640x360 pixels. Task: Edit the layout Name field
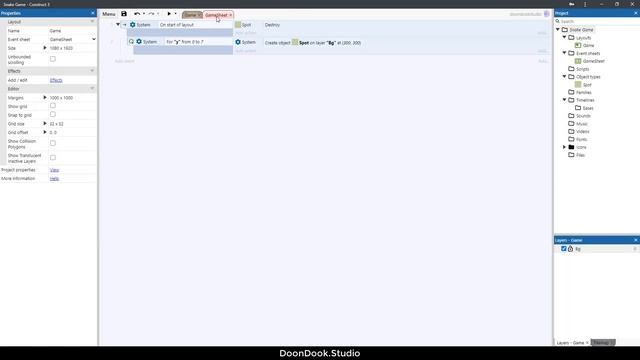[x=72, y=31]
